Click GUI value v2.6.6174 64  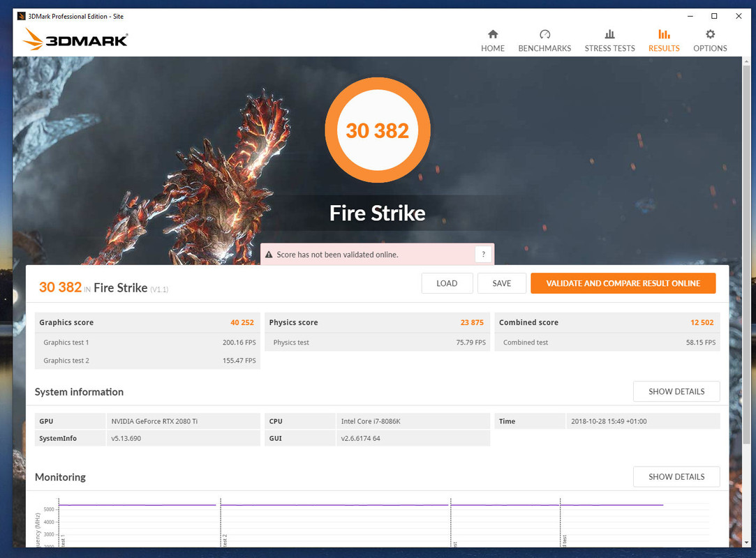click(x=361, y=439)
